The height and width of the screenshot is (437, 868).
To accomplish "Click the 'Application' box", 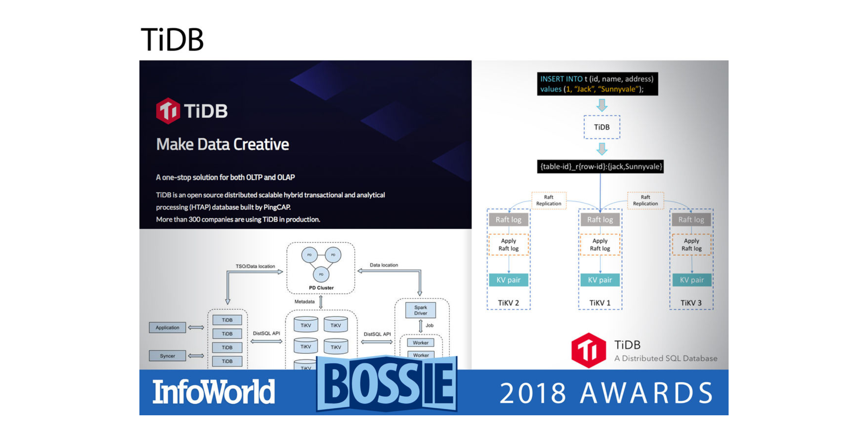I will point(167,327).
